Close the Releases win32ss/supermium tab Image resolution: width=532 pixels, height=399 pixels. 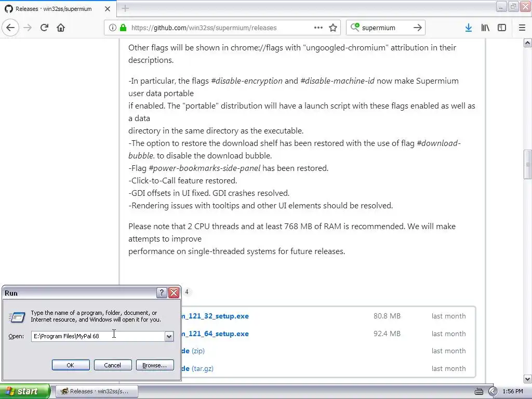pyautogui.click(x=108, y=9)
